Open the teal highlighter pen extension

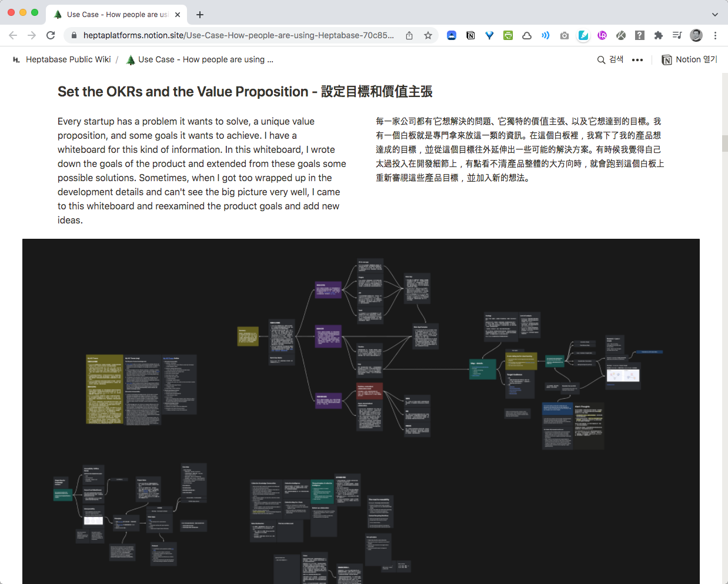pyautogui.click(x=583, y=35)
